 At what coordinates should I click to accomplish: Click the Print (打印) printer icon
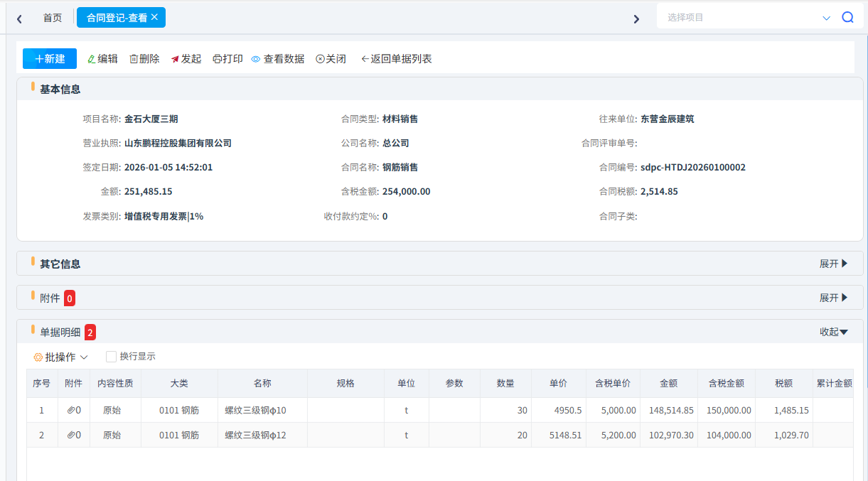point(217,59)
